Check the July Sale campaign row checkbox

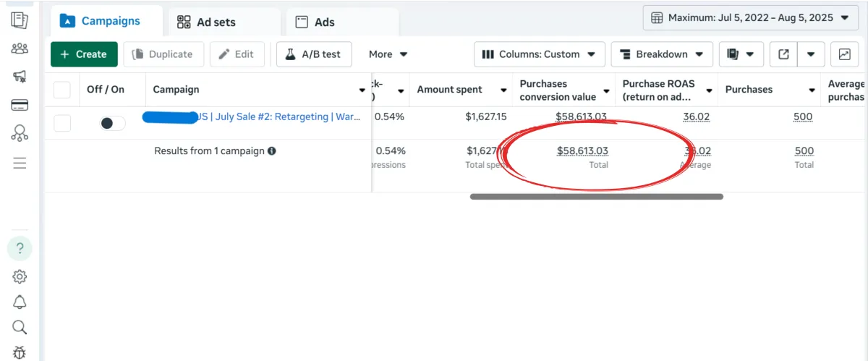click(x=62, y=124)
